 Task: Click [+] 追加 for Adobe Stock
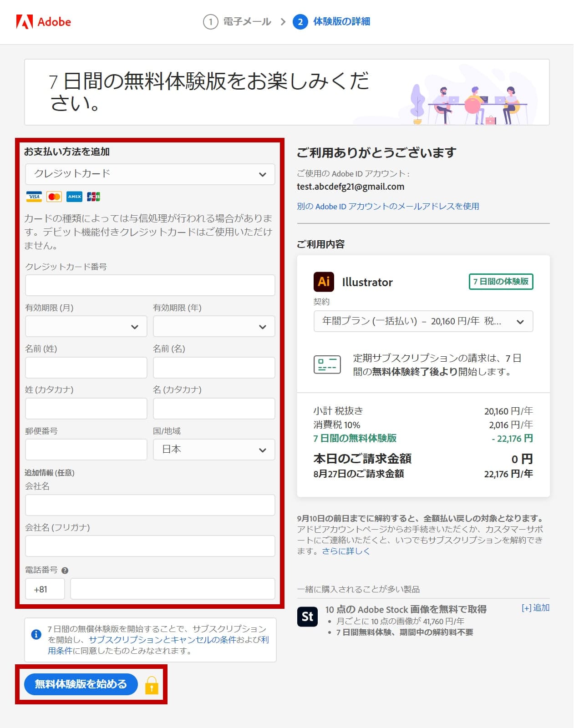(535, 608)
